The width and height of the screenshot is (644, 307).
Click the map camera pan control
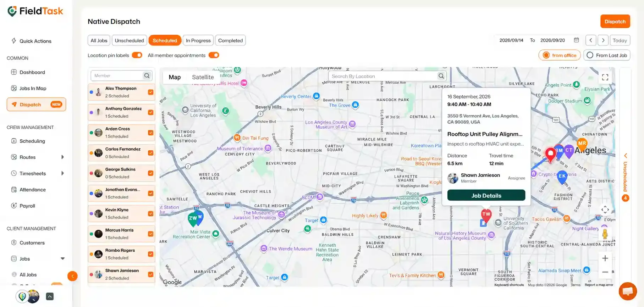point(605,210)
